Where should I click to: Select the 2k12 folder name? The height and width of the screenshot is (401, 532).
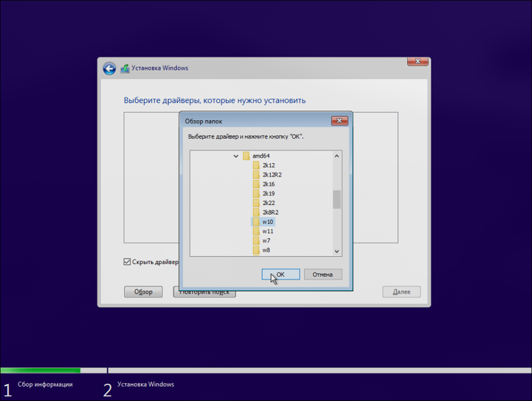point(268,165)
